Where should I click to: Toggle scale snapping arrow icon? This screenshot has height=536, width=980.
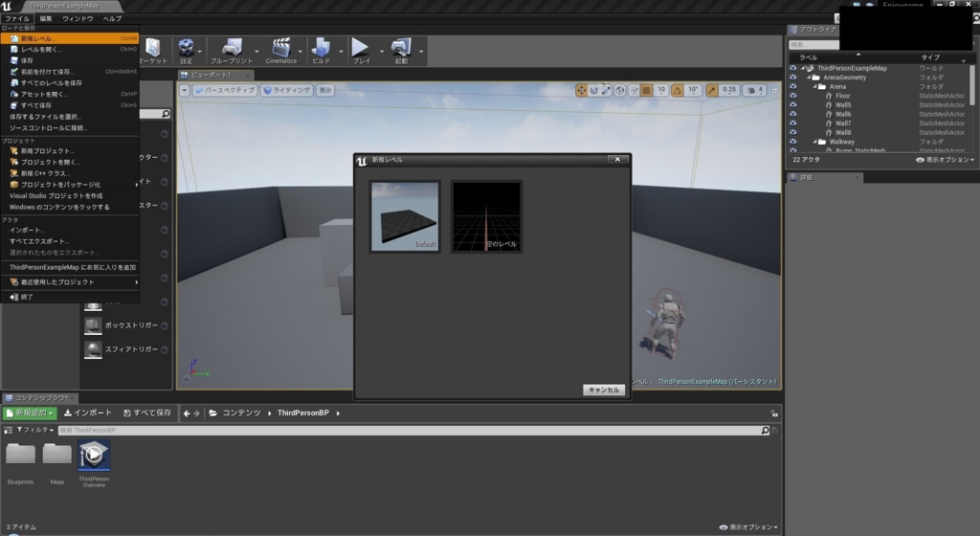pos(712,91)
